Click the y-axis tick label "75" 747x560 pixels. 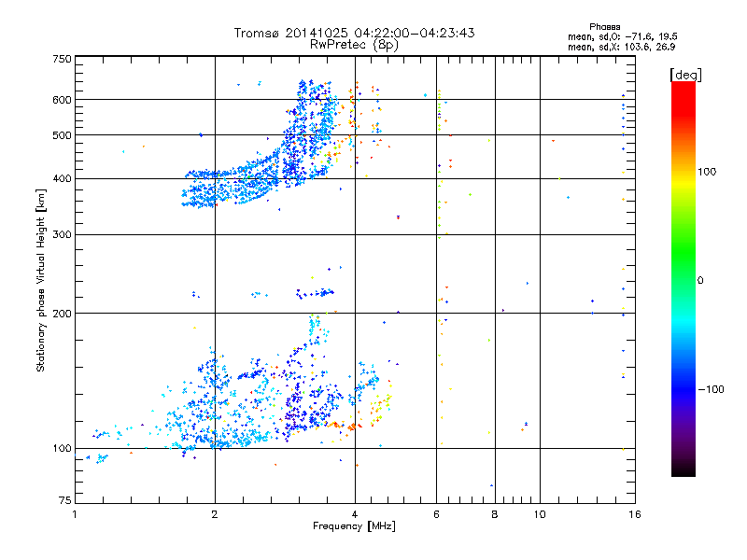pos(65,500)
